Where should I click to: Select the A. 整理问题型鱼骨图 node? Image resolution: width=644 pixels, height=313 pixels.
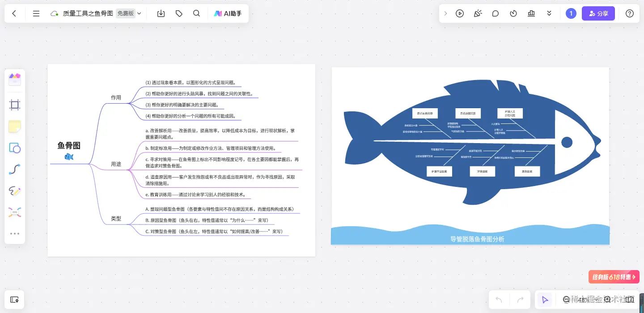pos(220,209)
